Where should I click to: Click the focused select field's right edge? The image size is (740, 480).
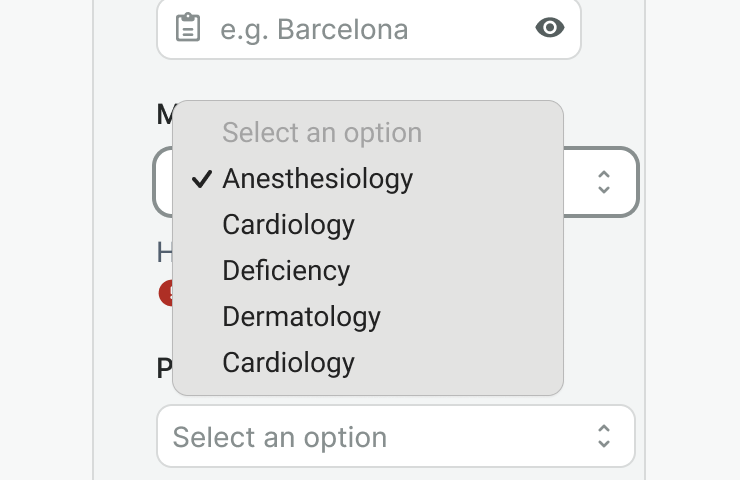pyautogui.click(x=628, y=181)
